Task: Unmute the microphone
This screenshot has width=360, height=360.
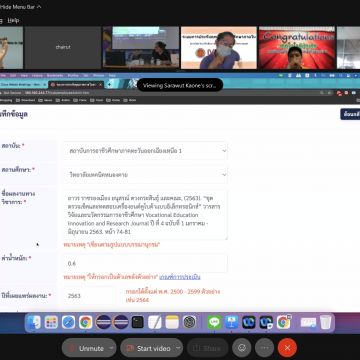Action: pos(86,348)
